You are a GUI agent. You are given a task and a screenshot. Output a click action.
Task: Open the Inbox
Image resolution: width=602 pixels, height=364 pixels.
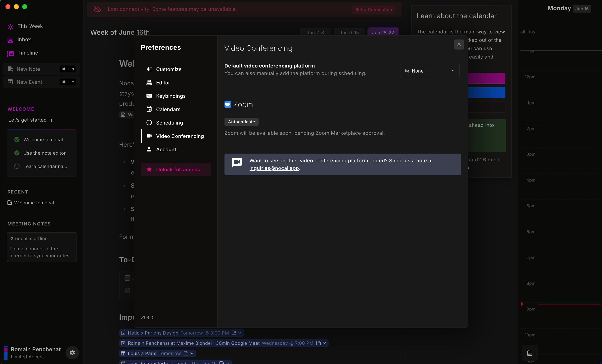pyautogui.click(x=24, y=39)
